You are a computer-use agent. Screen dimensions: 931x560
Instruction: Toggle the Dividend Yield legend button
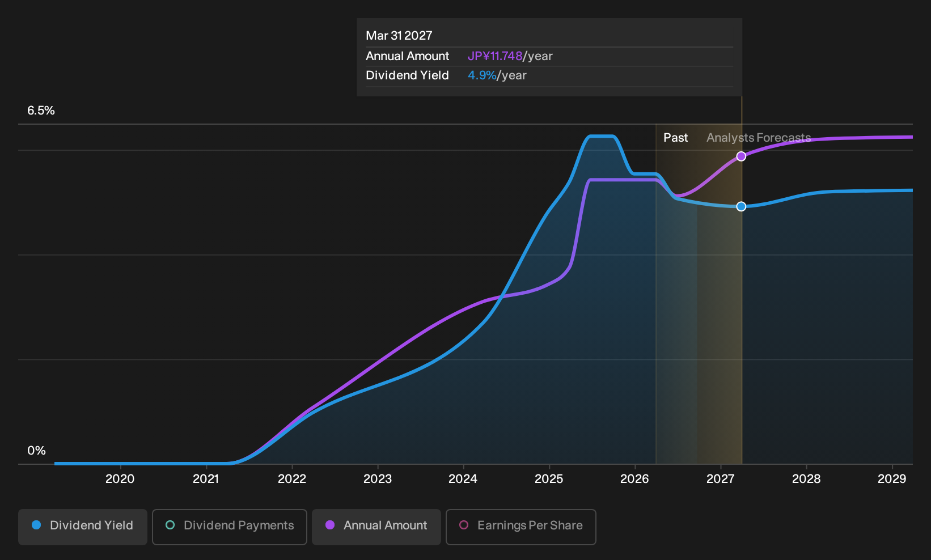tap(83, 527)
